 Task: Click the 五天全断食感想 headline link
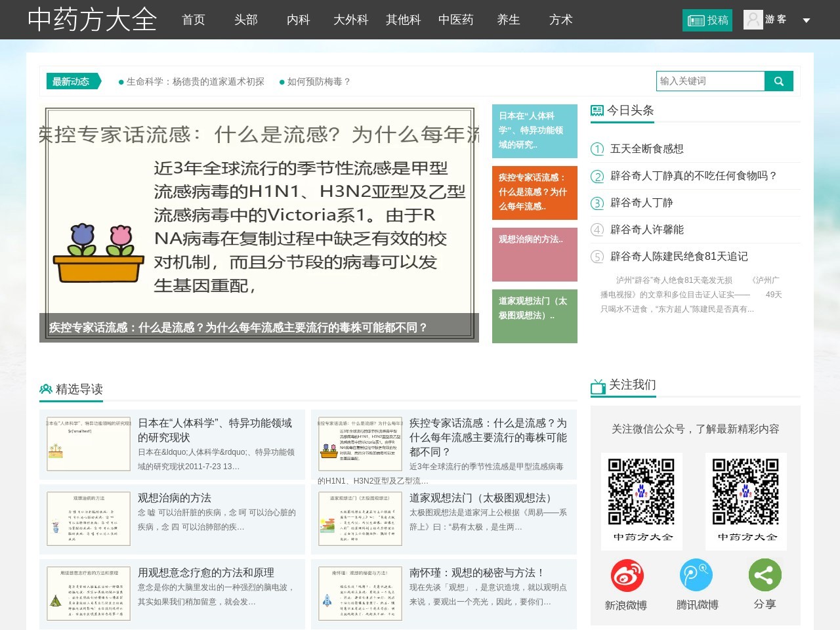648,149
